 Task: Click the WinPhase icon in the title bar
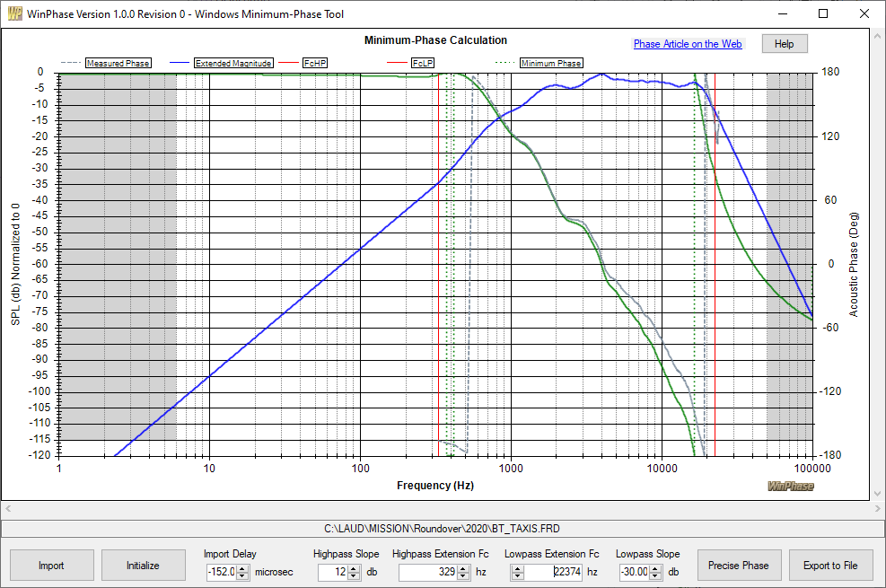13,13
